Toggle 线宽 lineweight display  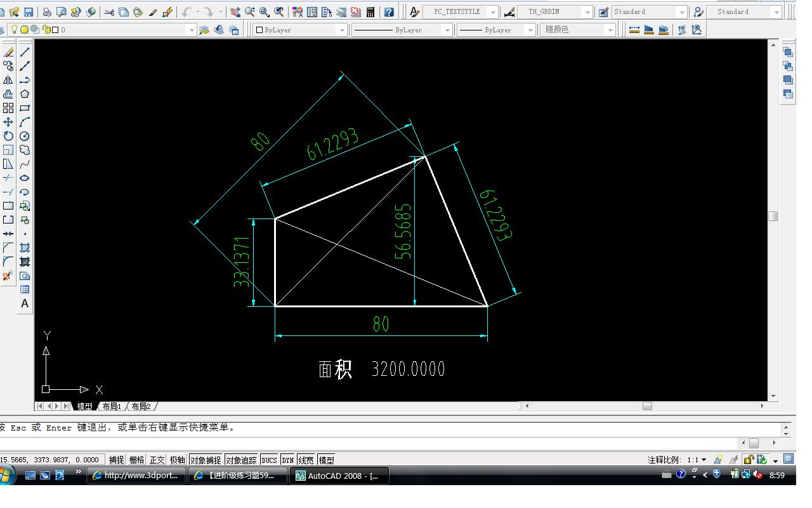click(306, 460)
